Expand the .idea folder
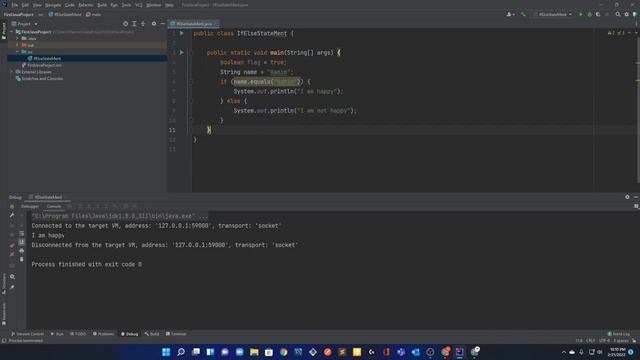The image size is (640, 360). click(x=18, y=38)
